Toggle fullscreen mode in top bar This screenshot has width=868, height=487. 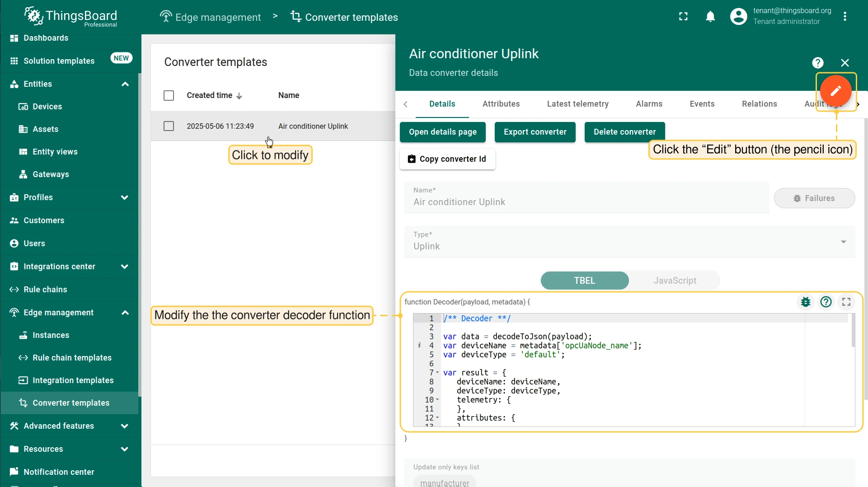683,17
